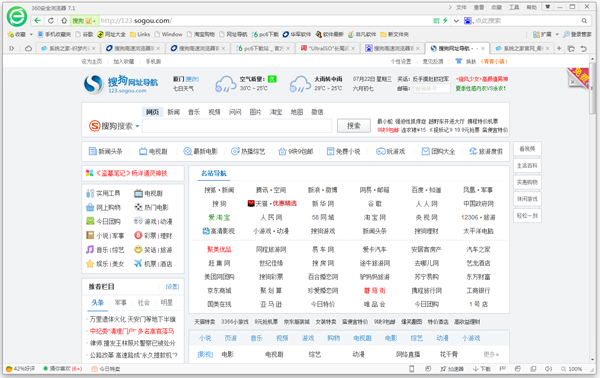Click the sound icon in status bar
This screenshot has height=378, width=600.
[548, 369]
